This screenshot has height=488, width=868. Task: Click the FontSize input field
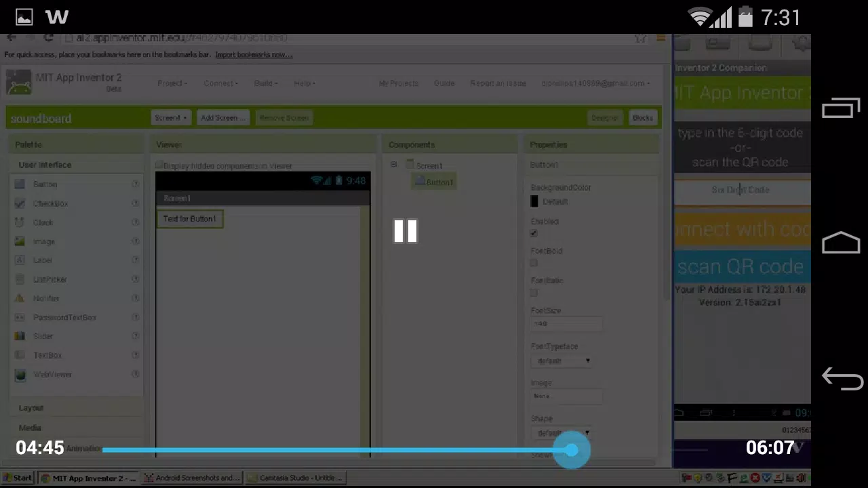[x=566, y=324]
